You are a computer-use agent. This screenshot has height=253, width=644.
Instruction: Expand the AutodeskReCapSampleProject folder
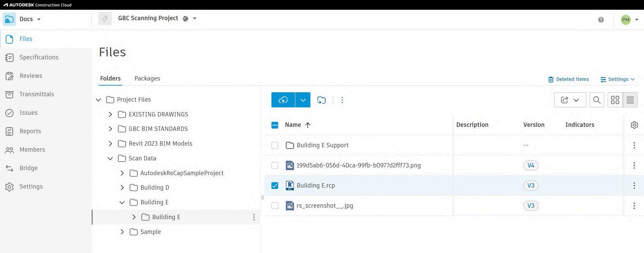122,173
